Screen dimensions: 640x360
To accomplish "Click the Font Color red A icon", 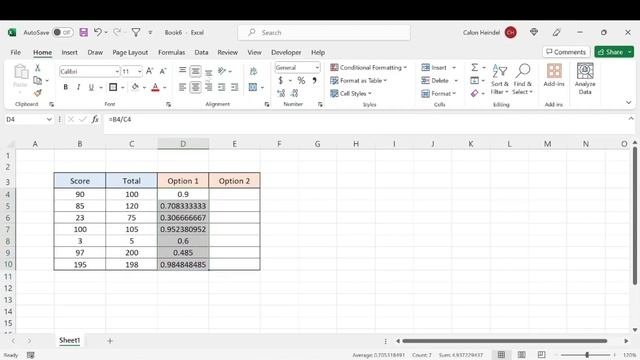I will point(155,87).
